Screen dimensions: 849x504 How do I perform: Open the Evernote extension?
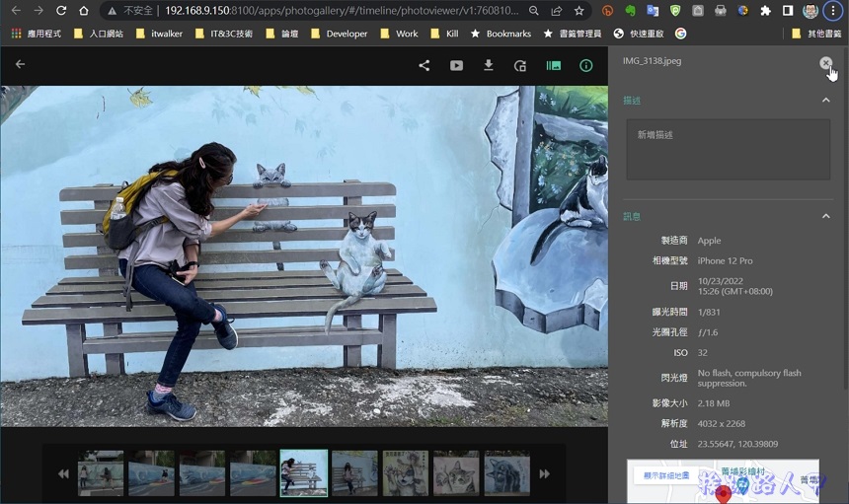(x=630, y=10)
